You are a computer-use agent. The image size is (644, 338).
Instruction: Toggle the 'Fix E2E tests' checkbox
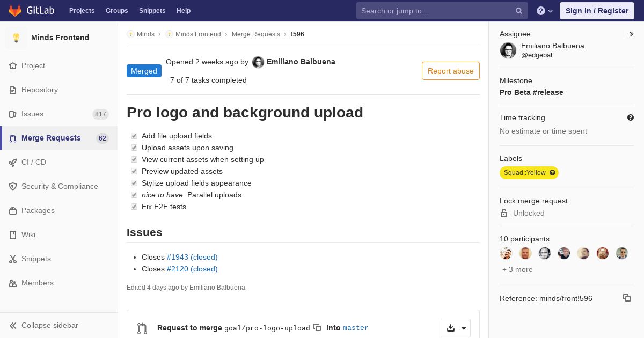pyautogui.click(x=134, y=207)
